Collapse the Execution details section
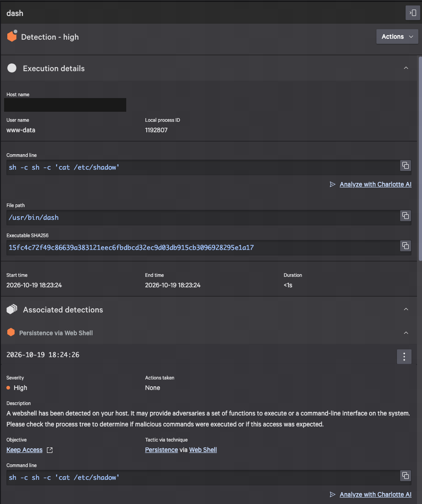This screenshot has height=504, width=422. point(406,68)
